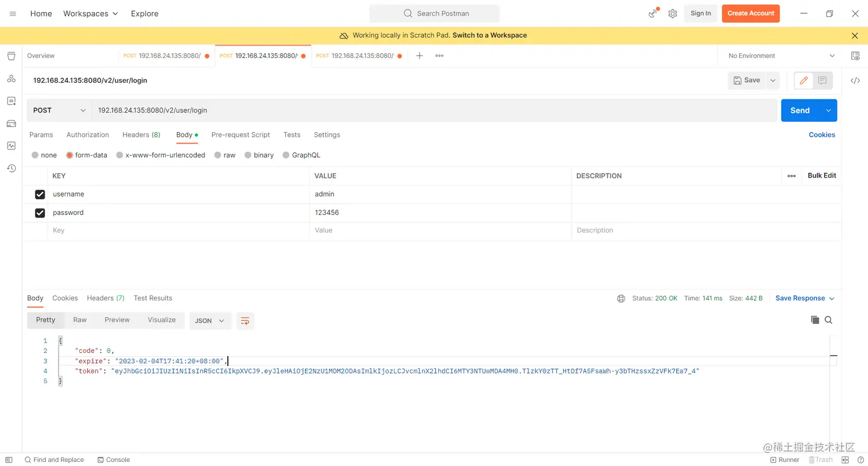Click the network globe icon
This screenshot has height=466, width=868.
coord(621,298)
